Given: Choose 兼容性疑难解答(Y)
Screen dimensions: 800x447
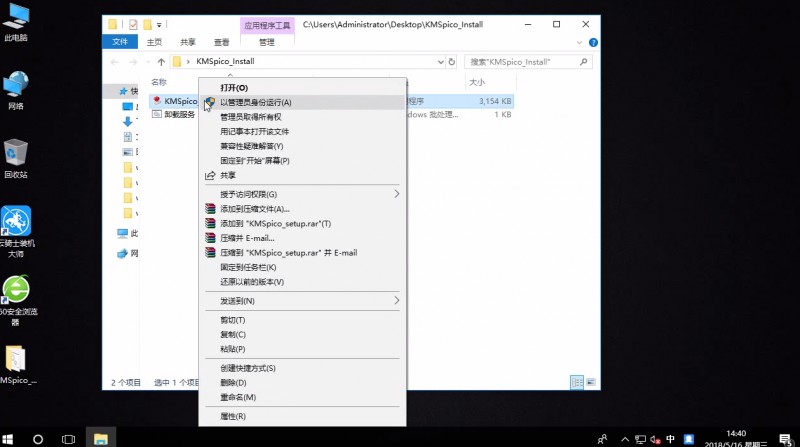Looking at the screenshot, I should point(303,146).
